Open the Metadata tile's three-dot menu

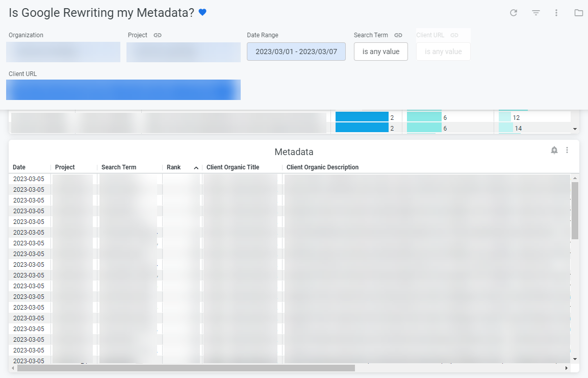567,150
